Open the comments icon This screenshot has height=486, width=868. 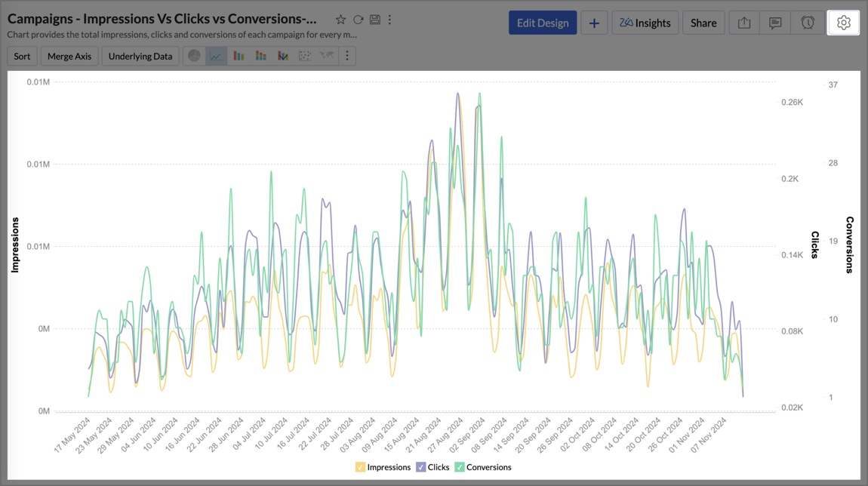775,23
